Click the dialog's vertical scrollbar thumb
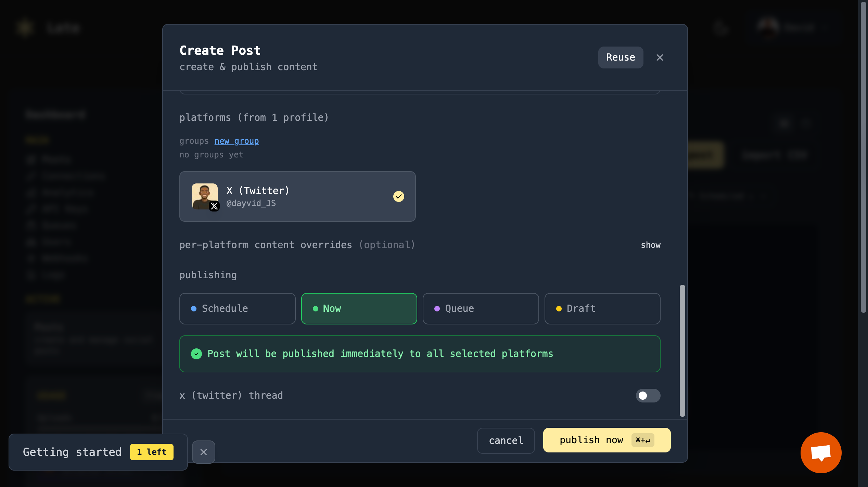This screenshot has width=868, height=487. (682, 350)
